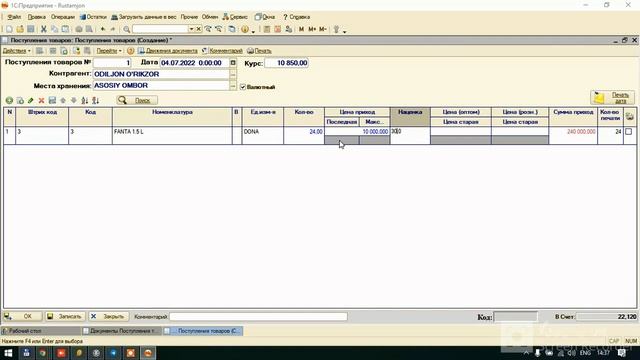Screen dimensions: 640x360
Task: Open the Контрагент selection ellipsis button
Action: (233, 74)
